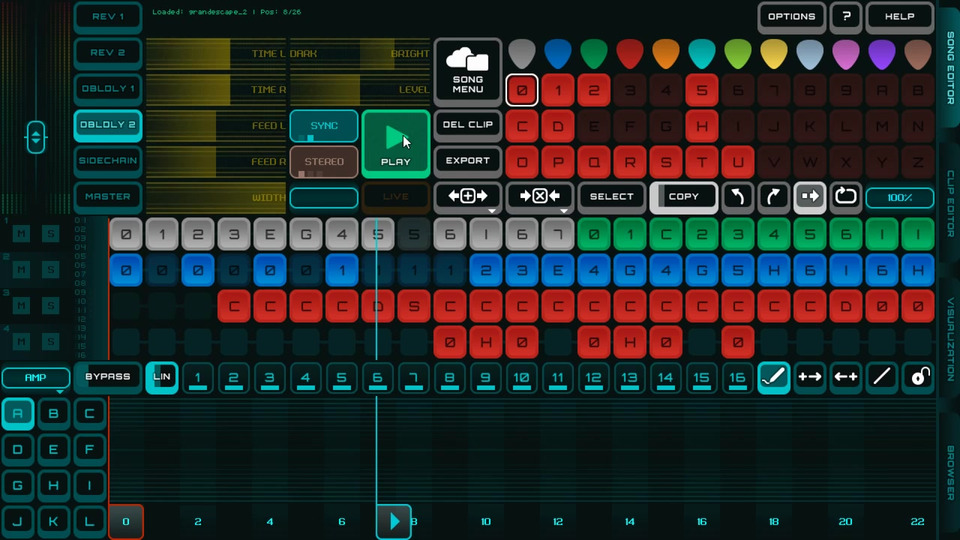Select the REV 1 effect slot
Screen dimensions: 960x540
(108, 17)
